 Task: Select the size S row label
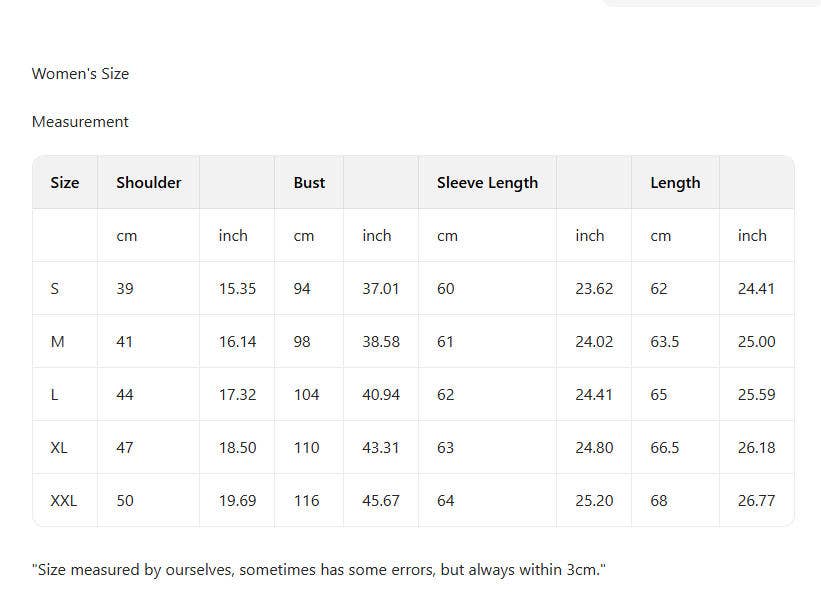(x=55, y=289)
